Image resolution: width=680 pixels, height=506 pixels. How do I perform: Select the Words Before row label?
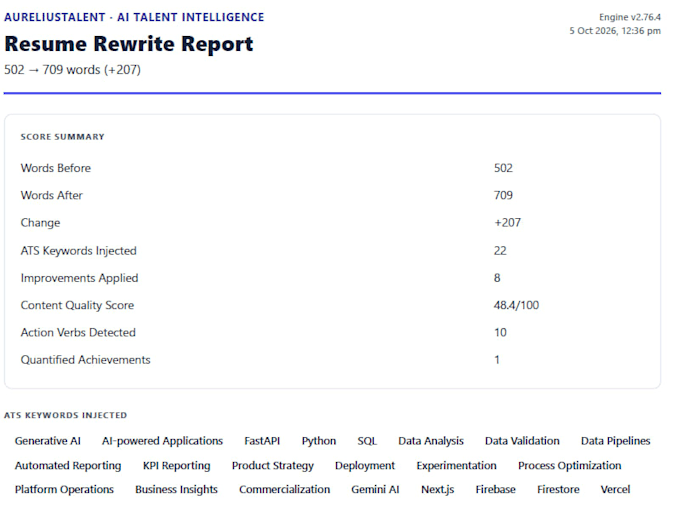pos(56,168)
